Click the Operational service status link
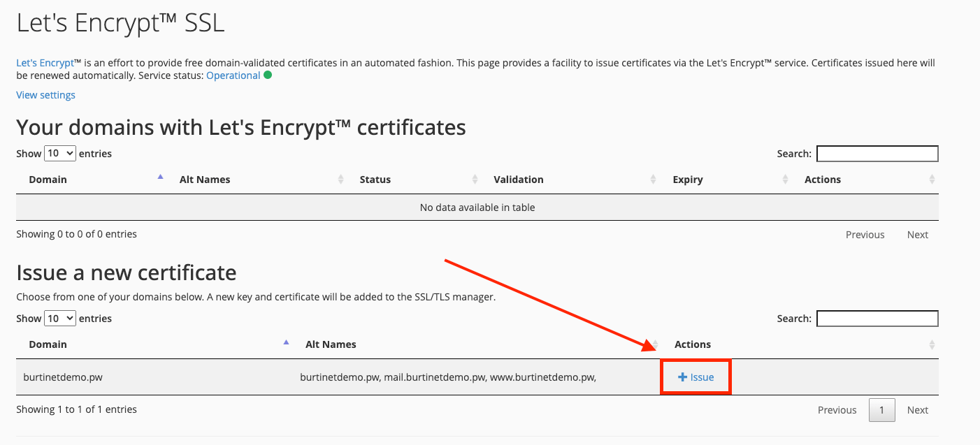Image resolution: width=980 pixels, height=445 pixels. pyautogui.click(x=233, y=75)
